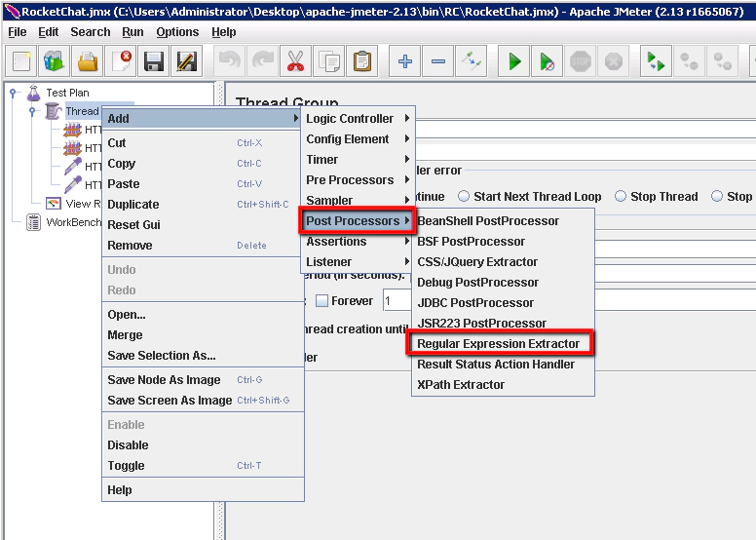
Task: Select Test Plan tree node
Action: (x=67, y=93)
